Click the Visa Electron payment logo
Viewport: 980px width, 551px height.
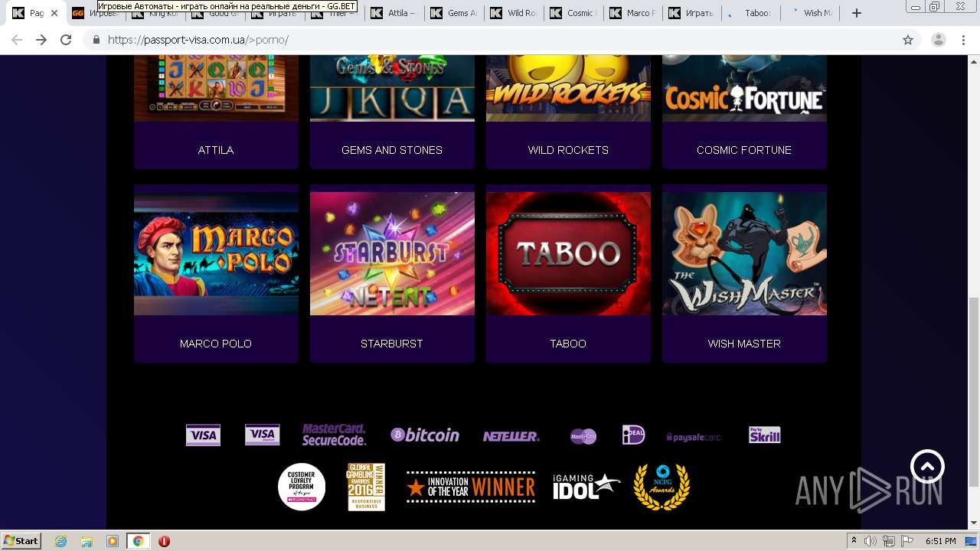[262, 435]
